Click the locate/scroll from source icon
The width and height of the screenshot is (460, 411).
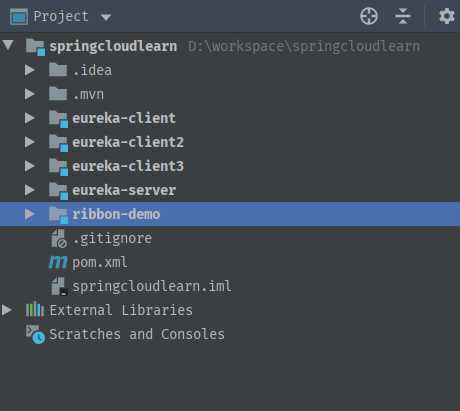369,16
